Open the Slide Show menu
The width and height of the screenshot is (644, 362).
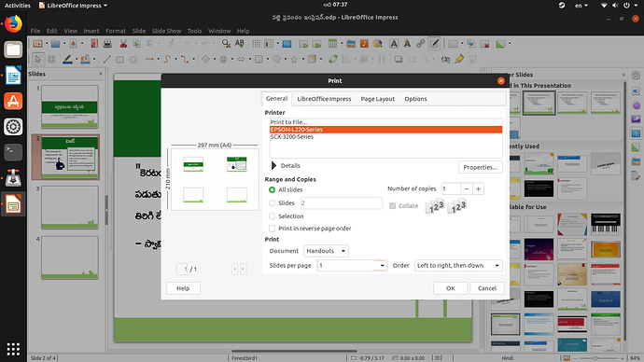(166, 31)
